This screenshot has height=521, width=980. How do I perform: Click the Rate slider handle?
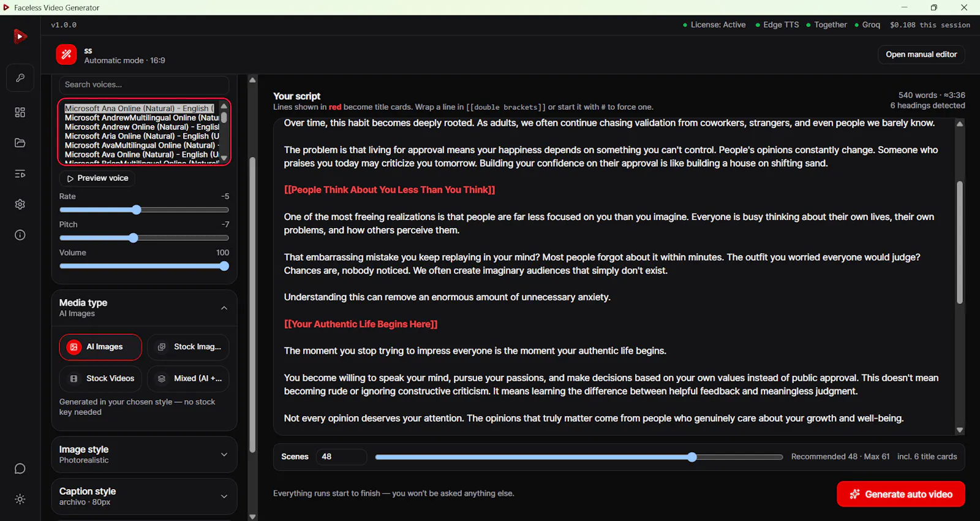click(137, 210)
